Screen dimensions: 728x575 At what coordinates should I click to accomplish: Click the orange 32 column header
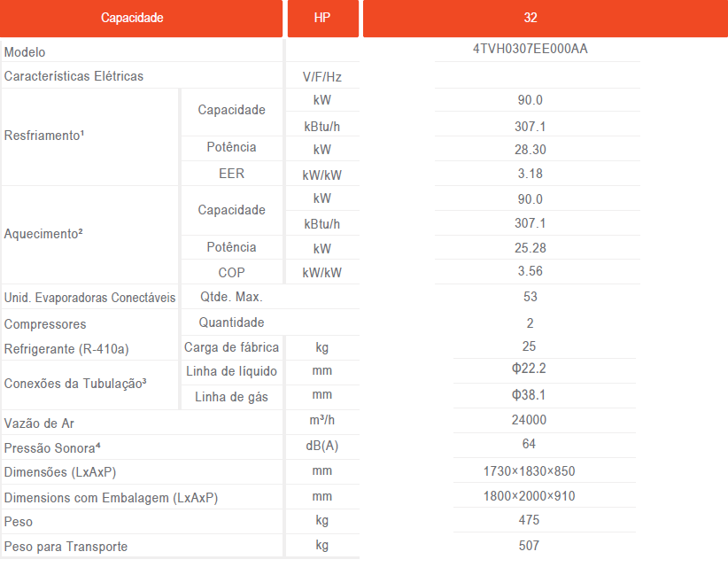pyautogui.click(x=531, y=18)
